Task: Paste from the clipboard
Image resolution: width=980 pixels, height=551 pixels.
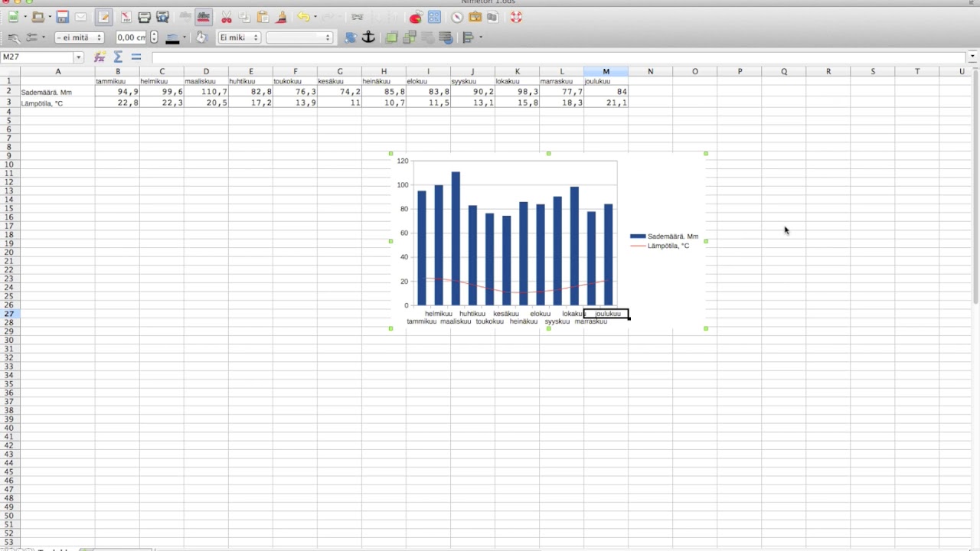Action: (x=263, y=17)
